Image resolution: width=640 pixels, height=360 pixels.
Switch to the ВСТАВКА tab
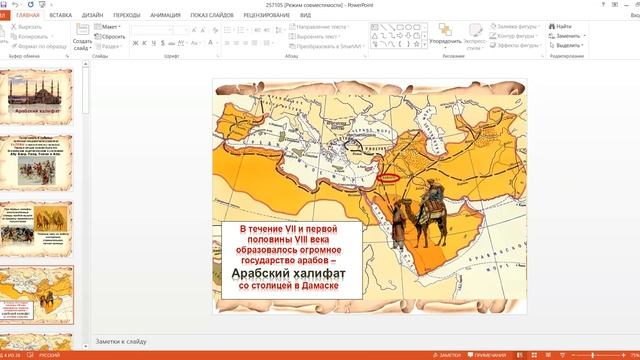point(60,15)
